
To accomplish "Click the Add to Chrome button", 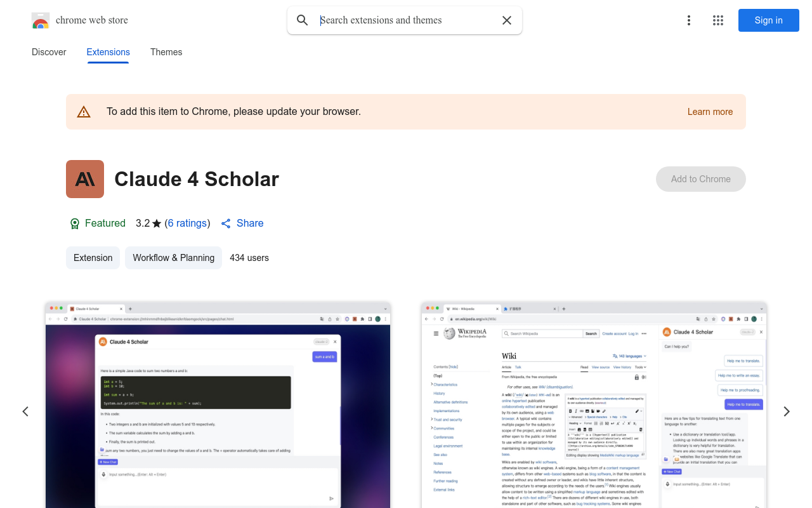I will point(700,179).
